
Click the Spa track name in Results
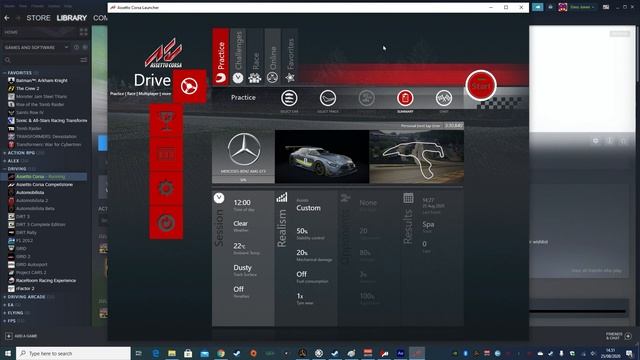pos(428,224)
